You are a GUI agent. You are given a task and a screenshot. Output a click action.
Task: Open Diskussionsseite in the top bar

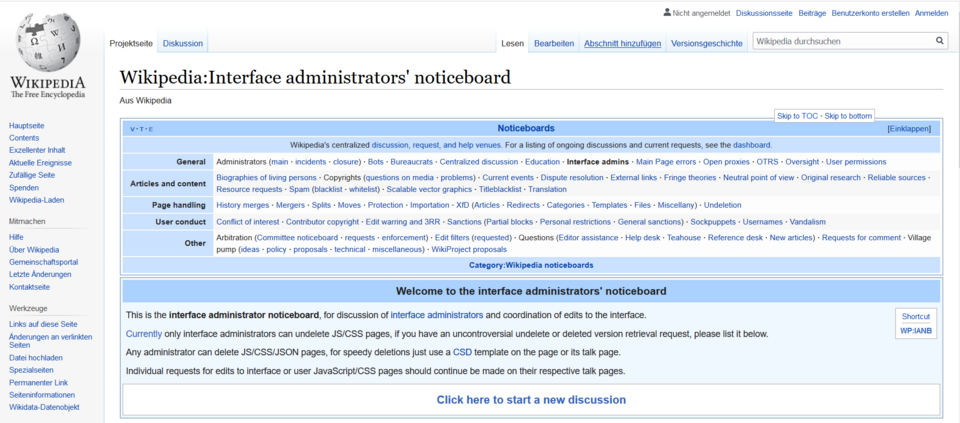coord(764,13)
